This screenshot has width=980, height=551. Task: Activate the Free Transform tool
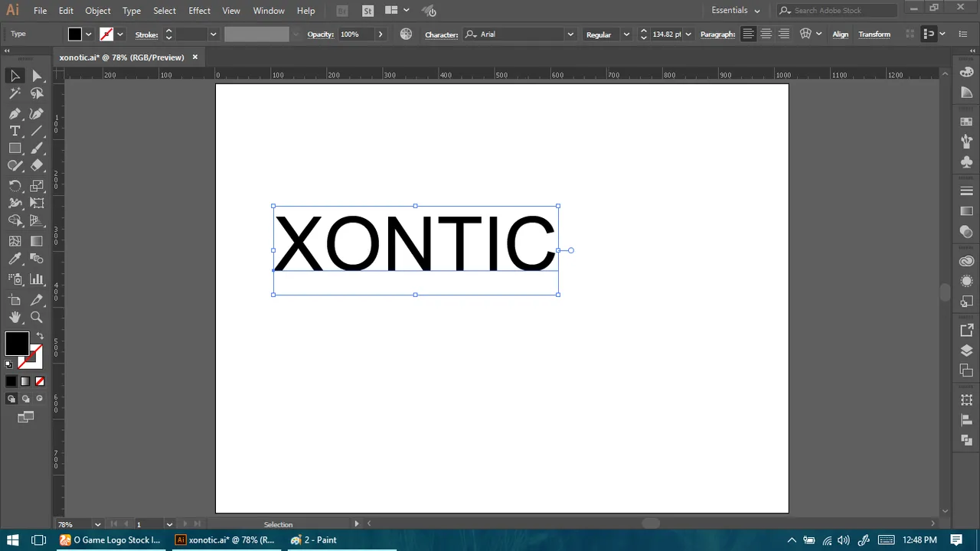(x=37, y=204)
